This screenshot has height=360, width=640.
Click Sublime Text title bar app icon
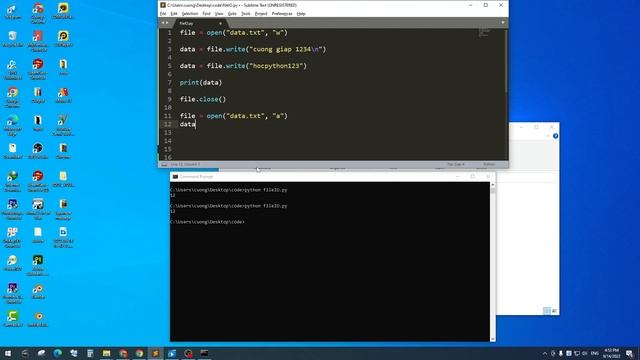pos(163,5)
